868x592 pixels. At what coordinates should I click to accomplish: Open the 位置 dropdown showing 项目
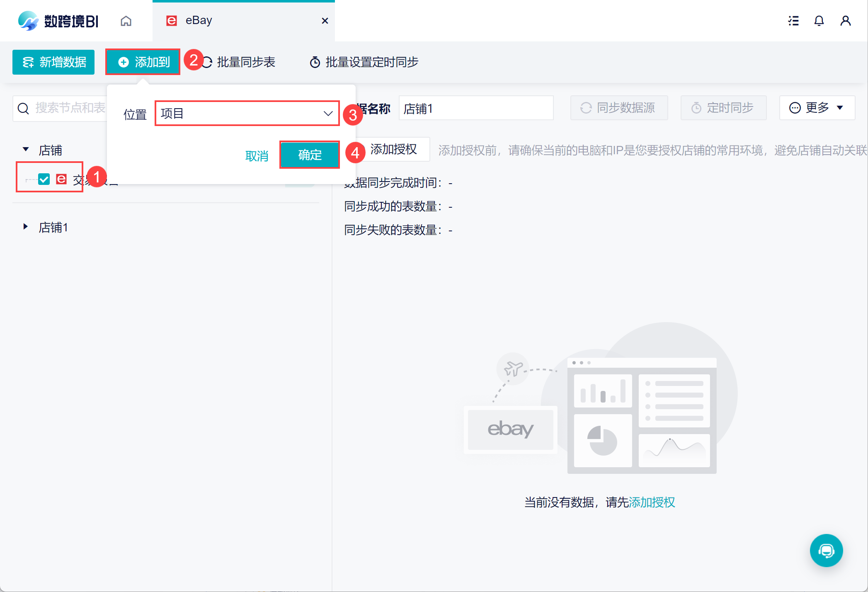pyautogui.click(x=247, y=113)
